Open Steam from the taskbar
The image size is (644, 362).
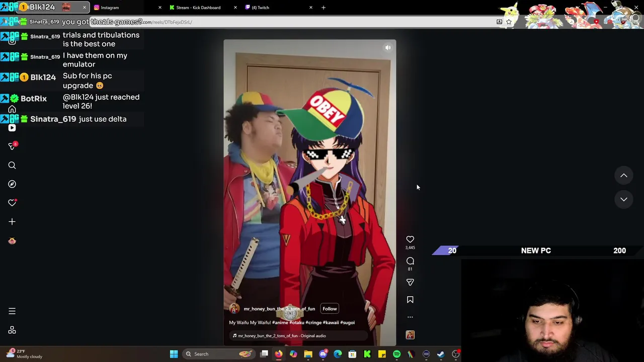[441, 354]
